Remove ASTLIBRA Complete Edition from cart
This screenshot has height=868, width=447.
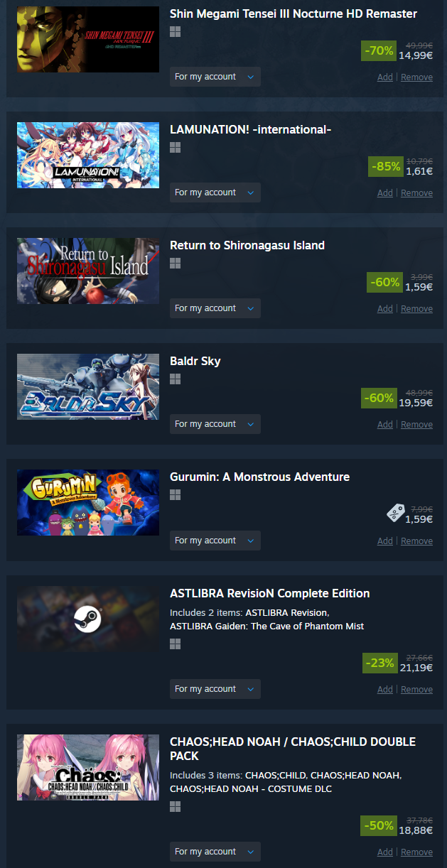click(x=416, y=690)
